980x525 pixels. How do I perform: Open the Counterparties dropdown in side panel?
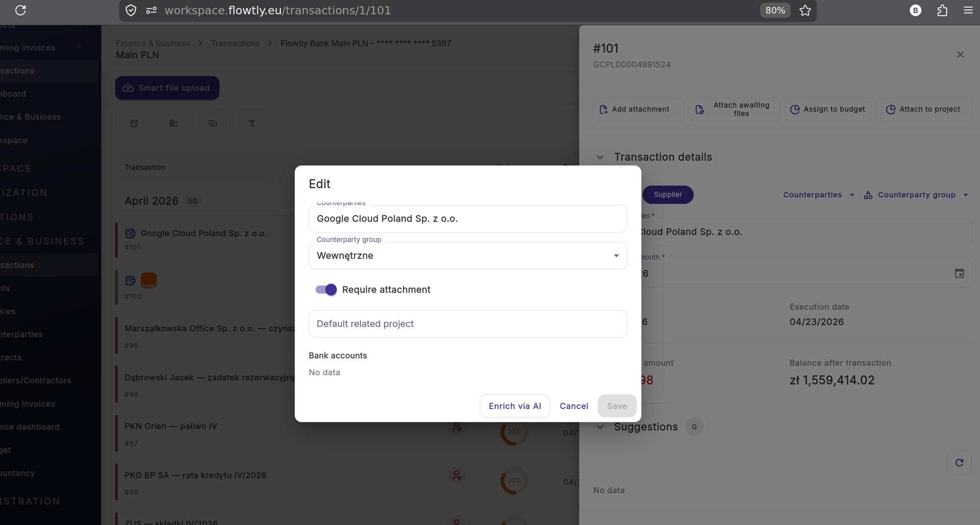(x=819, y=195)
